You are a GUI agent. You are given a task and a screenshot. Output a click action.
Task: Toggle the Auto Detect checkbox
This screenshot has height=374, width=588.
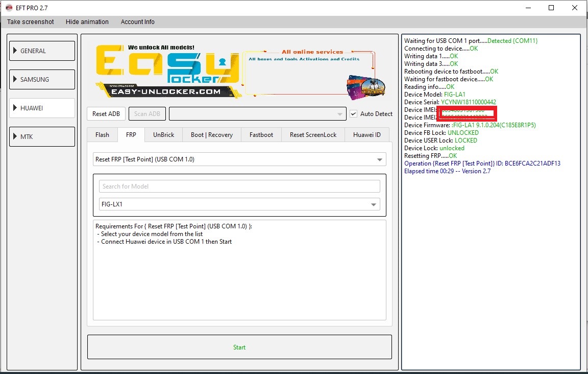click(354, 114)
